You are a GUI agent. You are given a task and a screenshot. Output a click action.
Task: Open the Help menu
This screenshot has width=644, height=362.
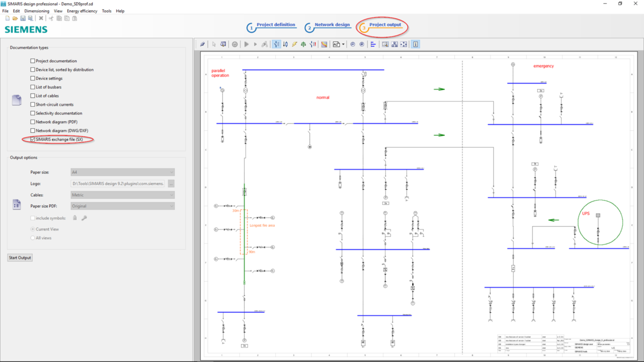[120, 11]
